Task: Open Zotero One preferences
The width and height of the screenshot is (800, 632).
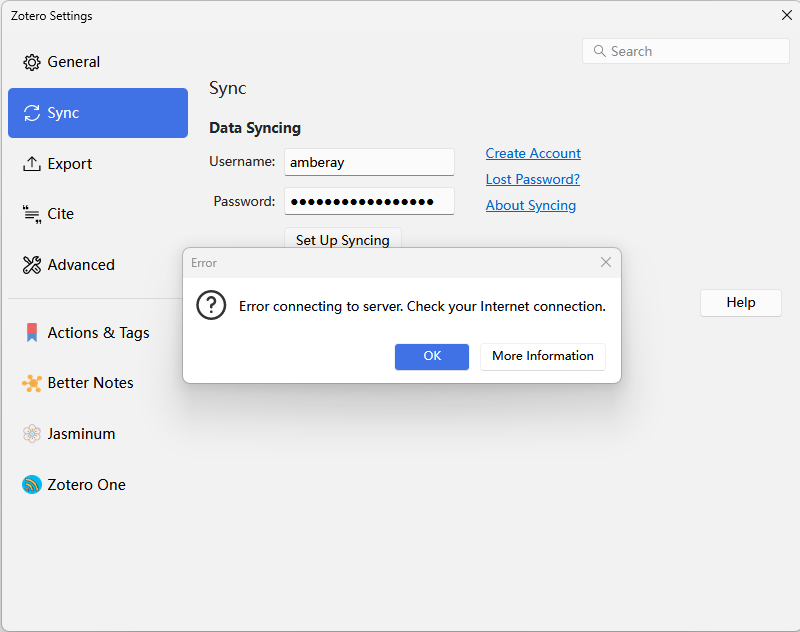Action: [98, 485]
